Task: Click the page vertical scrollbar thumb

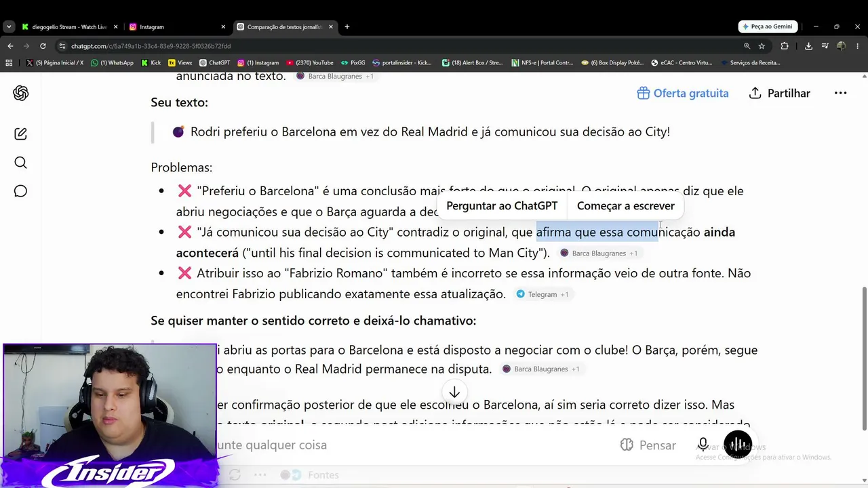Action: coord(864,358)
